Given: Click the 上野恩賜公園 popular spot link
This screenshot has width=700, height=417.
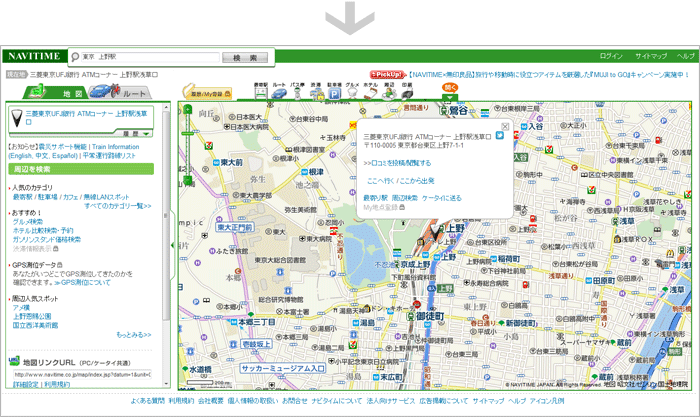Looking at the screenshot, I should (32, 317).
